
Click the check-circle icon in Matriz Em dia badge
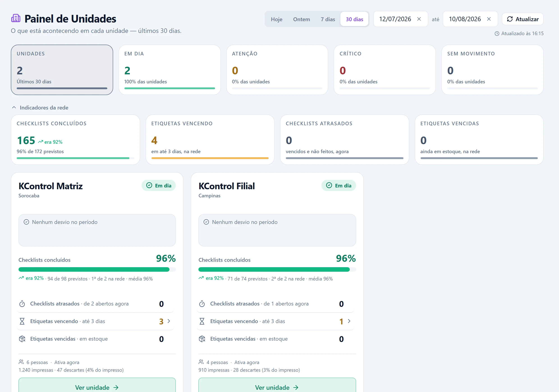[149, 185]
